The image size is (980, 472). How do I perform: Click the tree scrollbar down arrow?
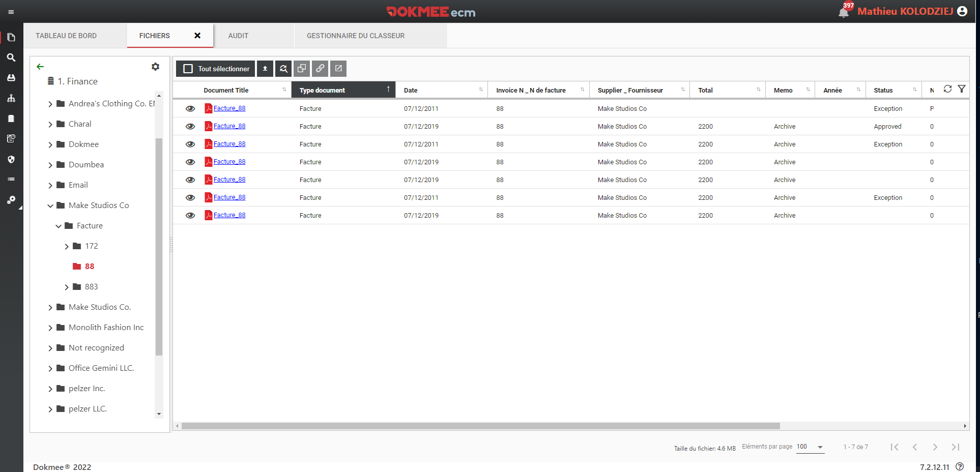point(159,414)
